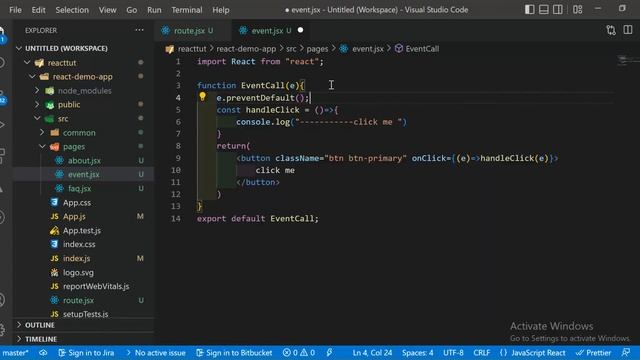Toggle panel layout icon in title bar

pyautogui.click(x=544, y=9)
